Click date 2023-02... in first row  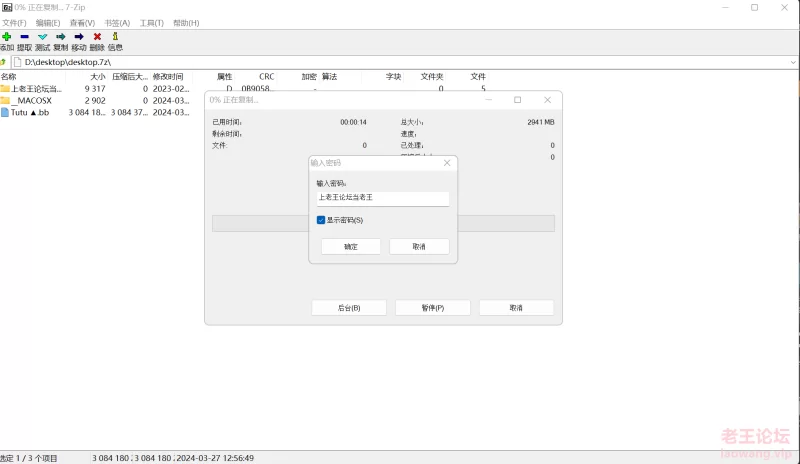[171, 89]
